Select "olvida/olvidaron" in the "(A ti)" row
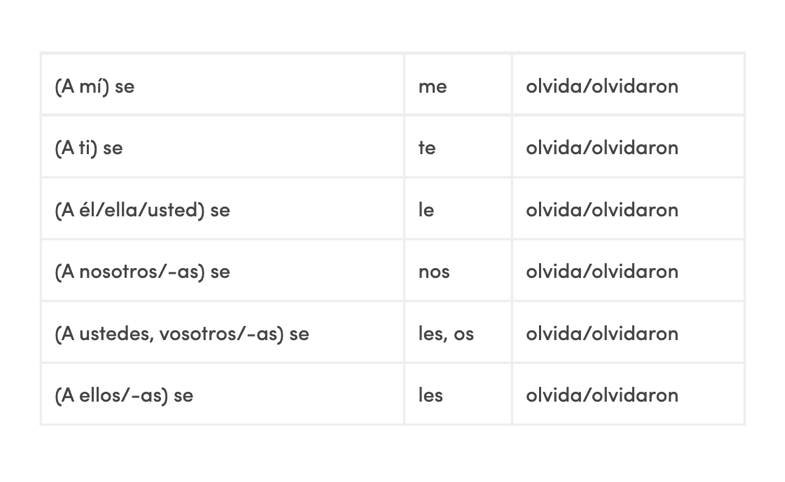 (602, 148)
